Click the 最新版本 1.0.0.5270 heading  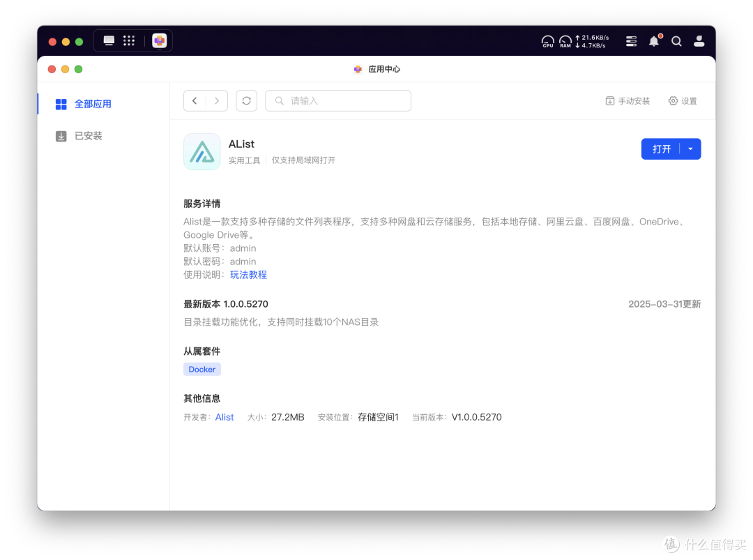pyautogui.click(x=226, y=304)
